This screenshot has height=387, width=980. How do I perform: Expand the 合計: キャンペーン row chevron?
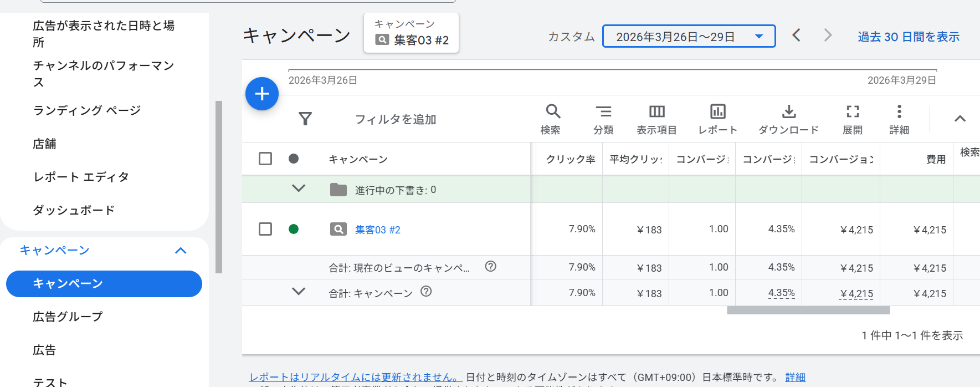299,291
